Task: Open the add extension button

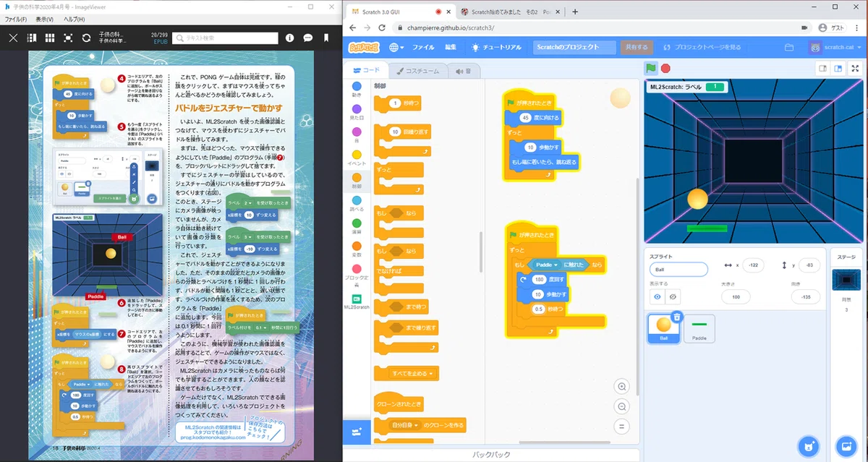Action: (x=357, y=432)
